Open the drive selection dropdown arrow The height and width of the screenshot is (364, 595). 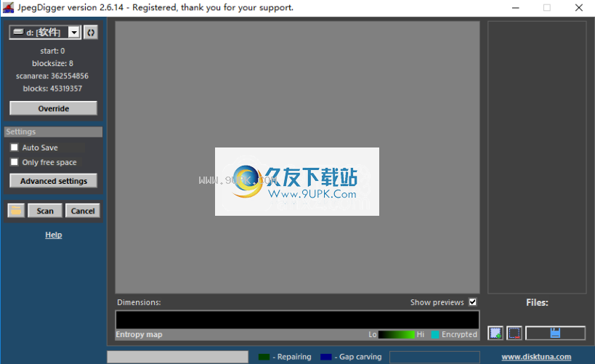(x=74, y=33)
